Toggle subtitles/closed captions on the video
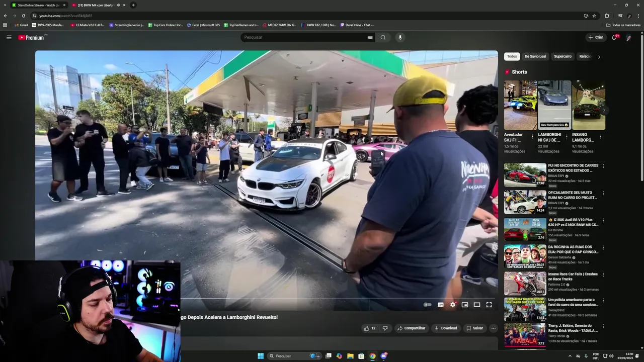 (441, 305)
